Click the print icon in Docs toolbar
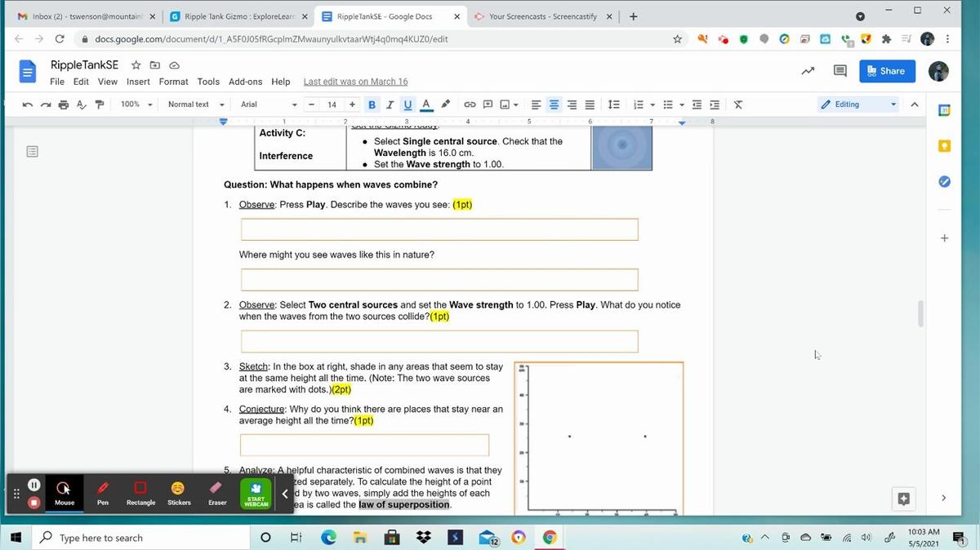The image size is (980, 550). [64, 104]
